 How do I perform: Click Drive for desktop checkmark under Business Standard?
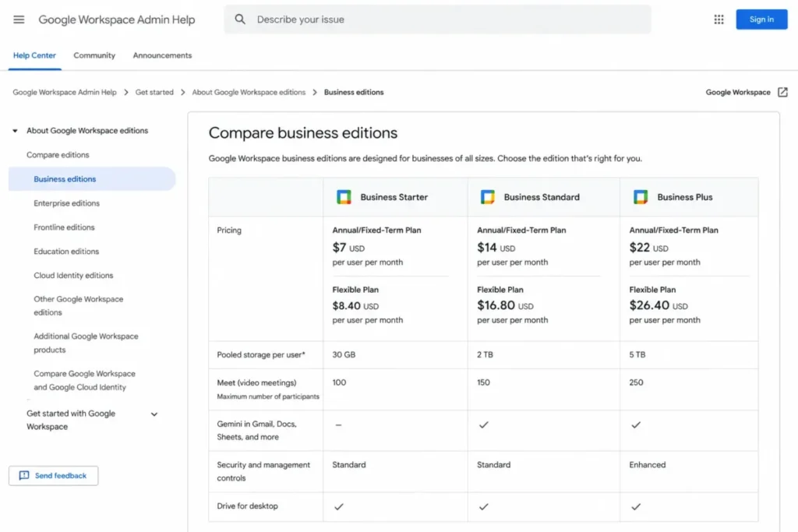[483, 506]
